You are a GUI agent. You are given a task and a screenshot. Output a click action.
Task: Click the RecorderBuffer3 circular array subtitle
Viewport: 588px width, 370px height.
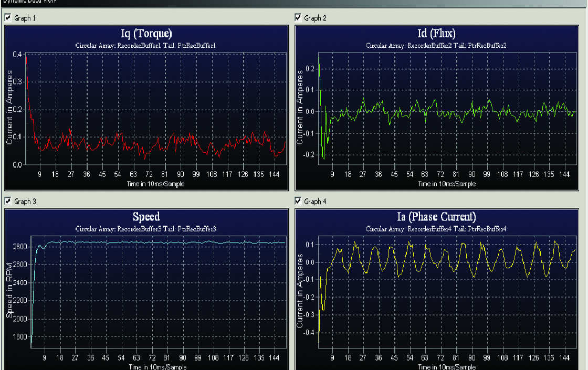pos(146,229)
